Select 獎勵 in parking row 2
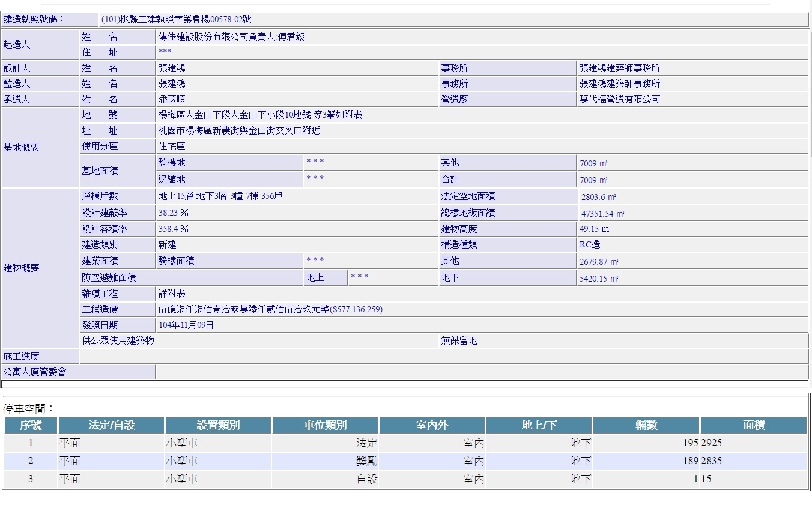This screenshot has height=532, width=812. [367, 461]
